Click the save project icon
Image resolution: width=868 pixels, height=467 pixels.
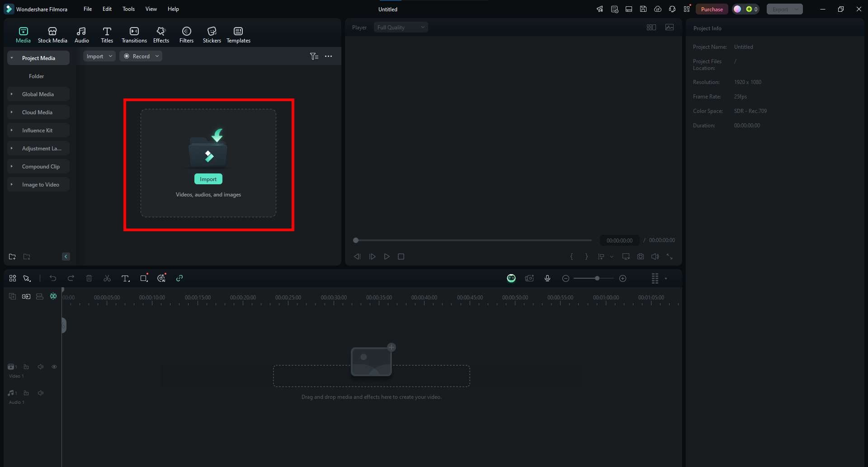[643, 9]
